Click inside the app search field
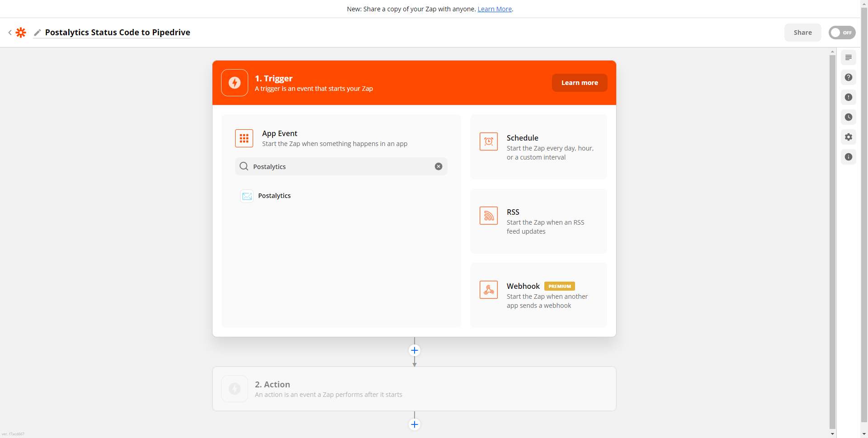Image resolution: width=868 pixels, height=438 pixels. 339,166
